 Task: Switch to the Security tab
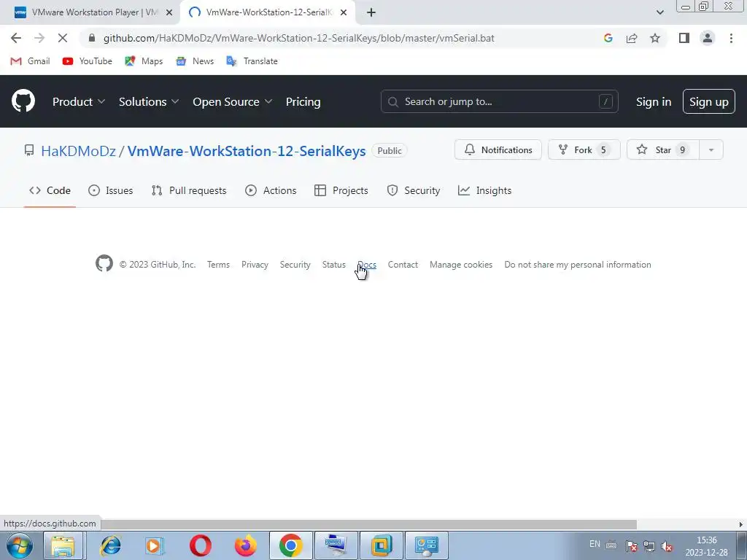(413, 190)
